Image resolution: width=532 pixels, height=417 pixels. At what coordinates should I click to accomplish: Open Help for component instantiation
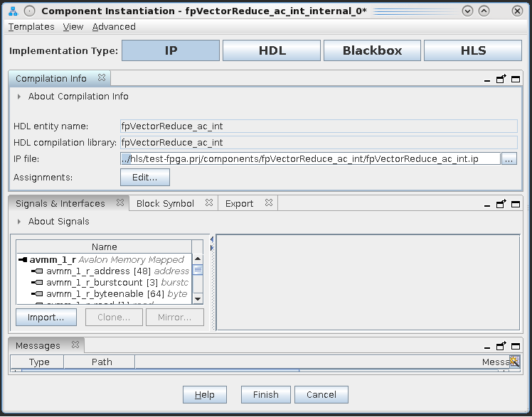point(205,395)
